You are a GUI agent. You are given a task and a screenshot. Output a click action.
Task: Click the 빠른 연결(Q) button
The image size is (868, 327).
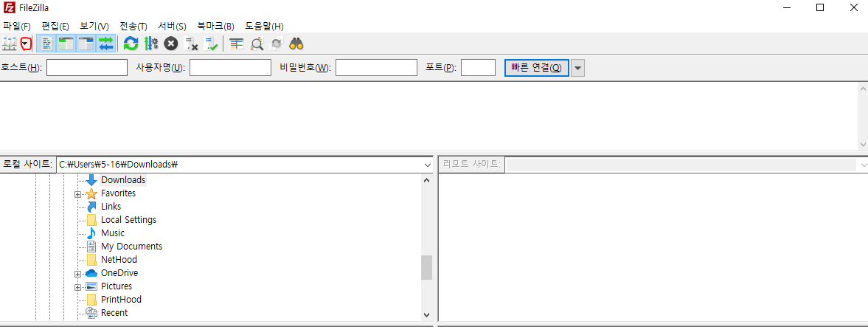(x=536, y=68)
